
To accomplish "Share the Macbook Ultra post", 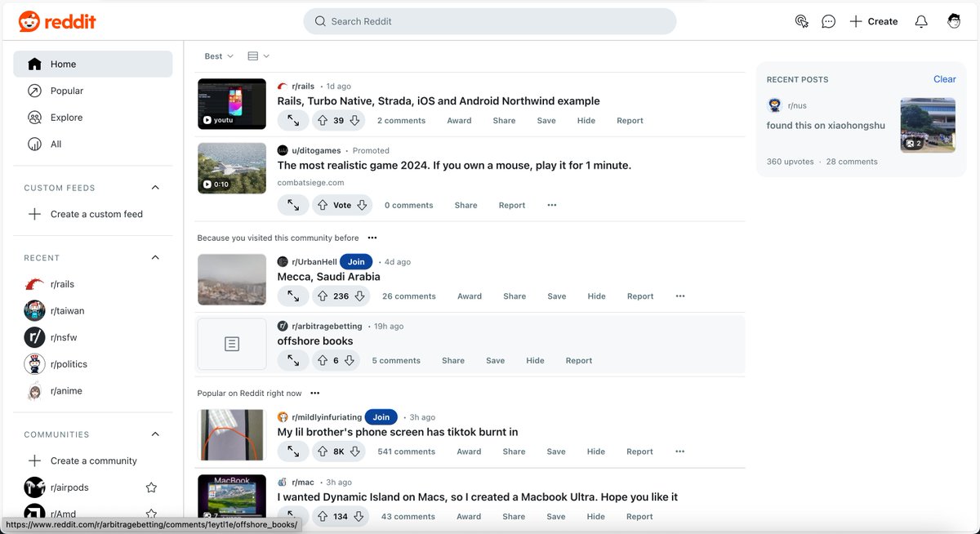I will (514, 516).
